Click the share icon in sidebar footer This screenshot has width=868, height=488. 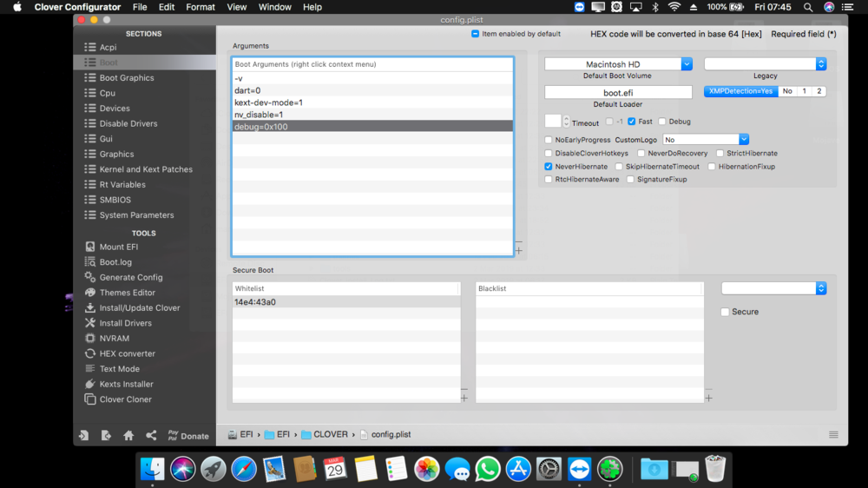151,435
